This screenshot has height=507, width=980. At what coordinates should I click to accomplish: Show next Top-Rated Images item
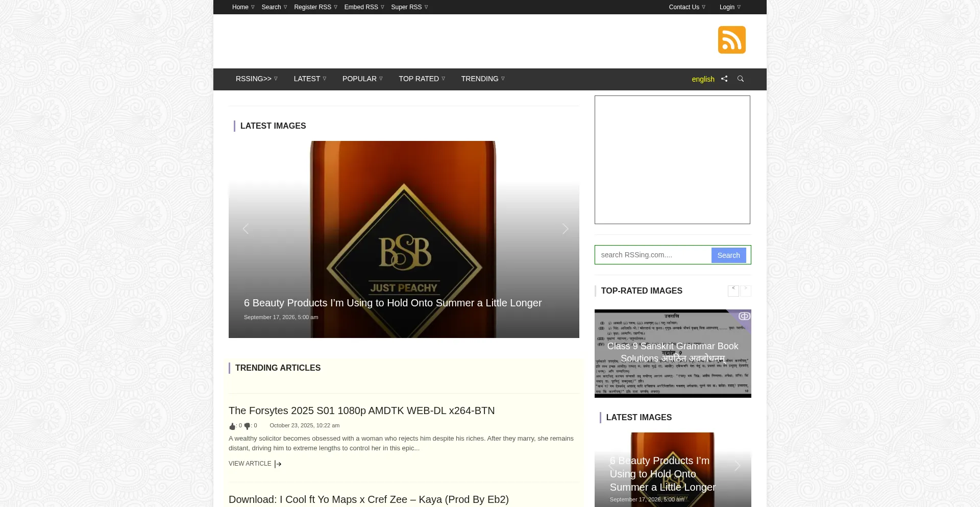coord(746,291)
